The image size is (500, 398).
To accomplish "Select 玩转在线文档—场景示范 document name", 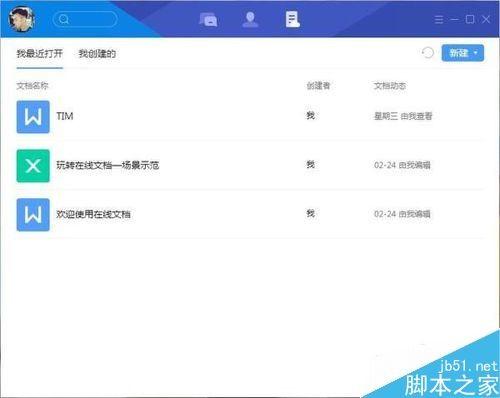I will 108,165.
